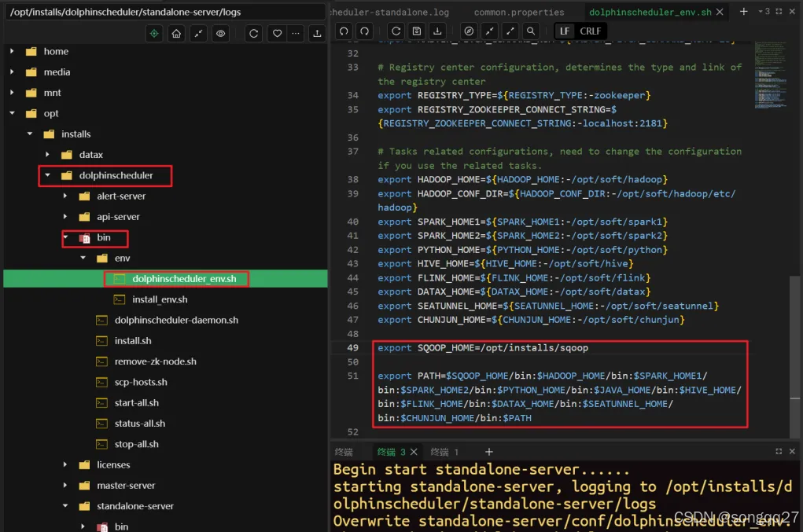The image size is (803, 532).
Task: Click line number 51 in gutter
Action: (352, 376)
